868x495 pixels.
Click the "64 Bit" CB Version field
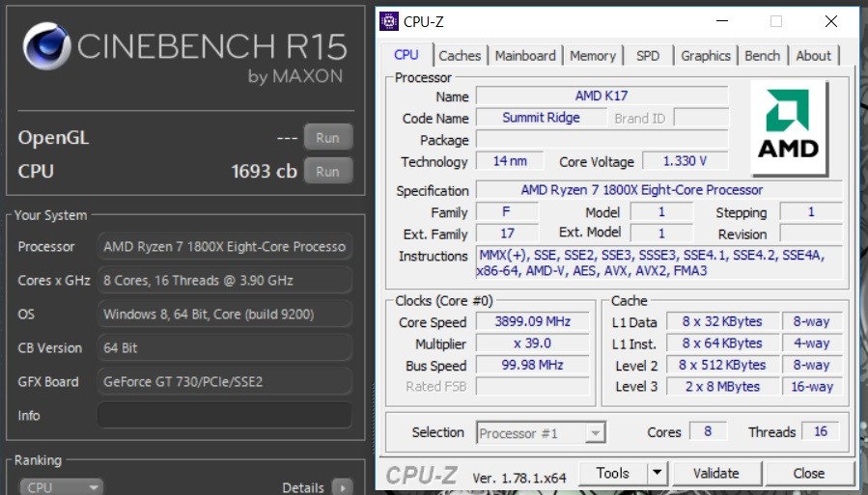point(225,348)
